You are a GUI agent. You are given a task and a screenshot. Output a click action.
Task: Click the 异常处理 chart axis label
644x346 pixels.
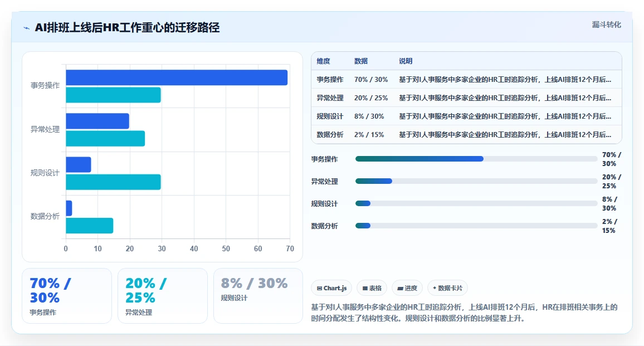point(45,129)
